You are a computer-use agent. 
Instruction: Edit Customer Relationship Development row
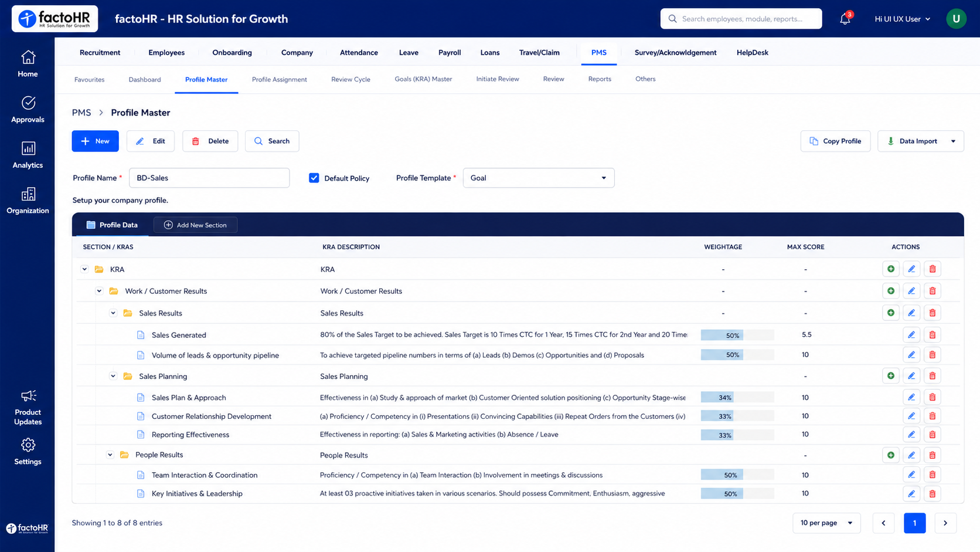[911, 416]
